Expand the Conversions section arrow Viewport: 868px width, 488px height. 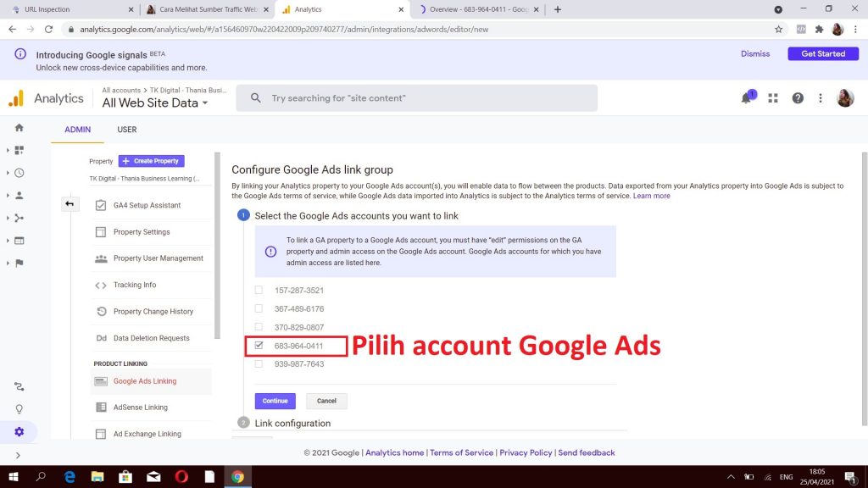[8, 263]
